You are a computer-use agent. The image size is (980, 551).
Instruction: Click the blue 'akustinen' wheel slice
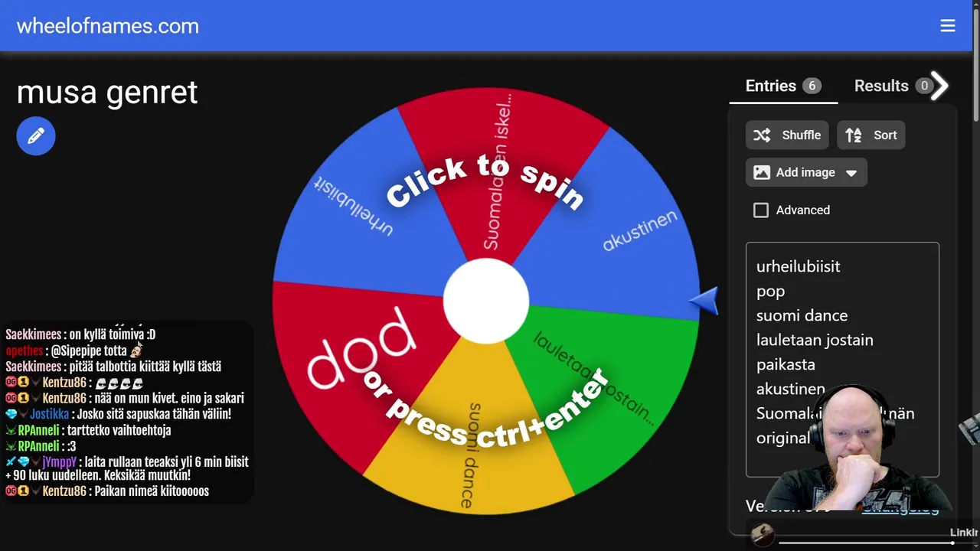pyautogui.click(x=628, y=230)
